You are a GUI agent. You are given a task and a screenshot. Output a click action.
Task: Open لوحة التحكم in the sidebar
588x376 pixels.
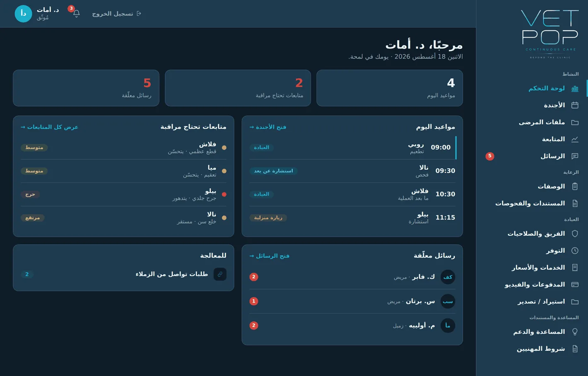pos(532,89)
